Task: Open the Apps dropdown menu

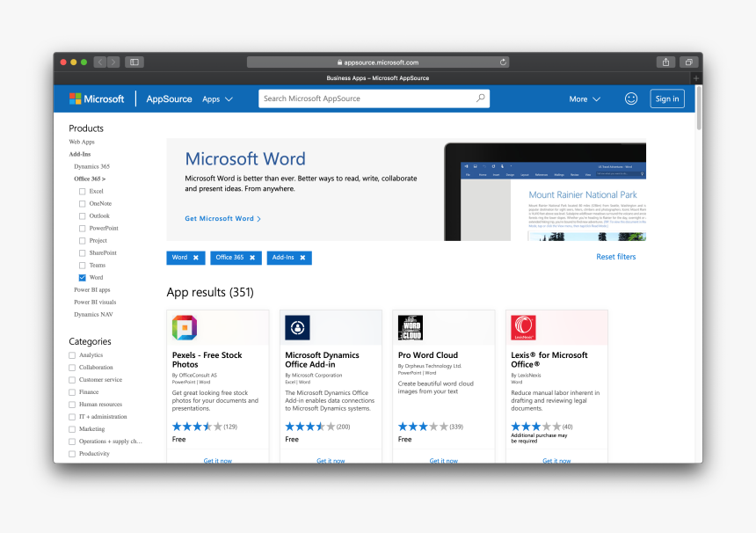Action: click(217, 99)
